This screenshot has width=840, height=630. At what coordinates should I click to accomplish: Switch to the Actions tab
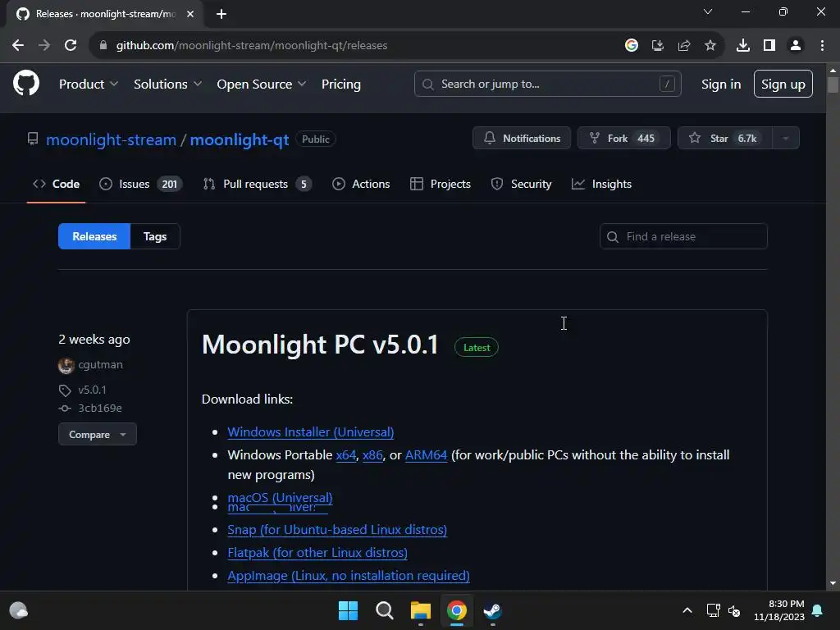tap(361, 184)
